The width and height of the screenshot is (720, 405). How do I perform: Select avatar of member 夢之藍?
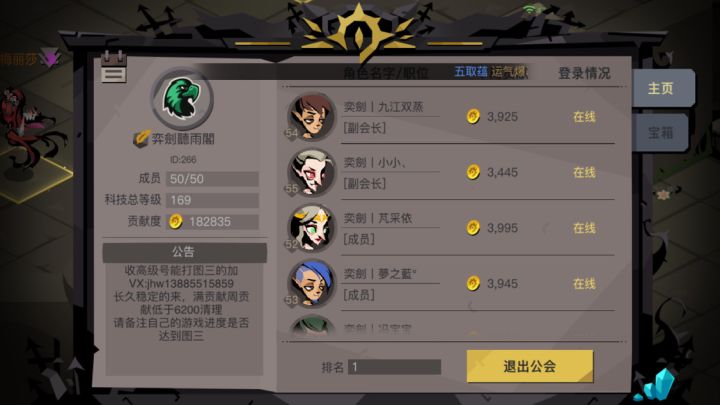coord(311,283)
